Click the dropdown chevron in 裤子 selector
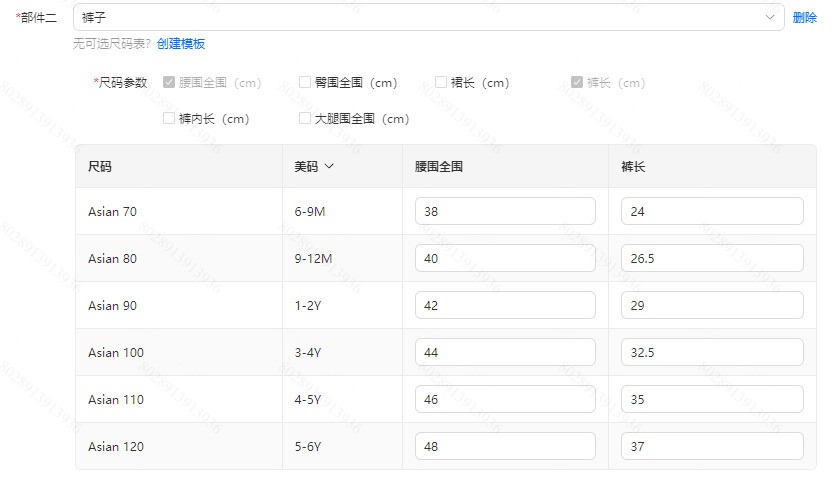835x480 pixels. click(770, 17)
